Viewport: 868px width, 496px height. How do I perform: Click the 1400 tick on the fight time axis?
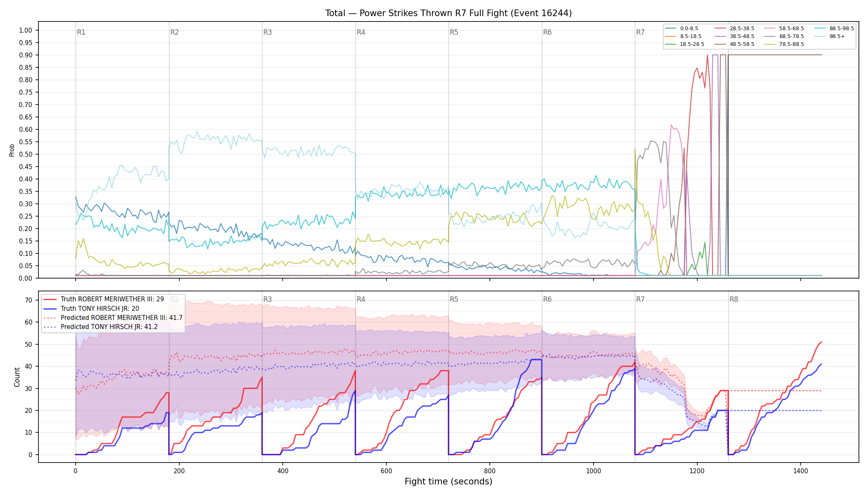point(801,471)
